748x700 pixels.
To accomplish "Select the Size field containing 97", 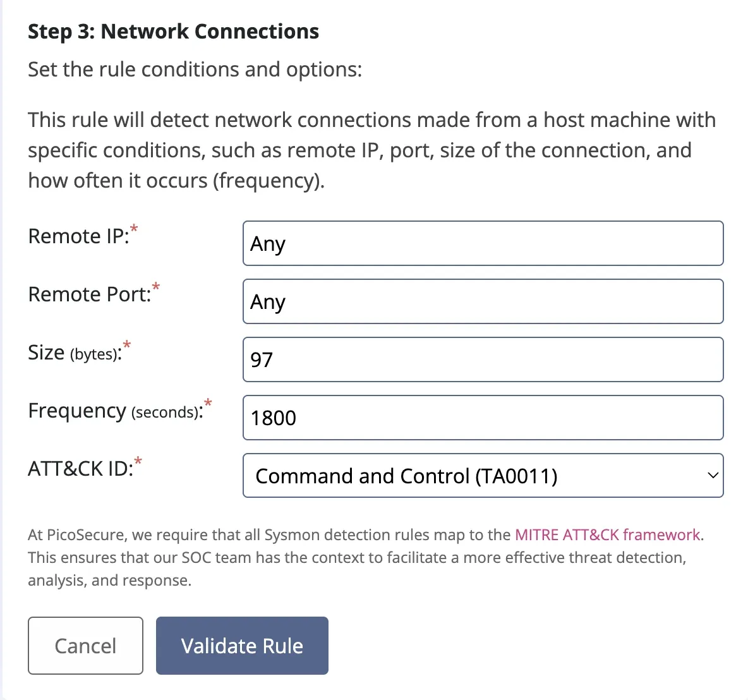I will pos(483,359).
